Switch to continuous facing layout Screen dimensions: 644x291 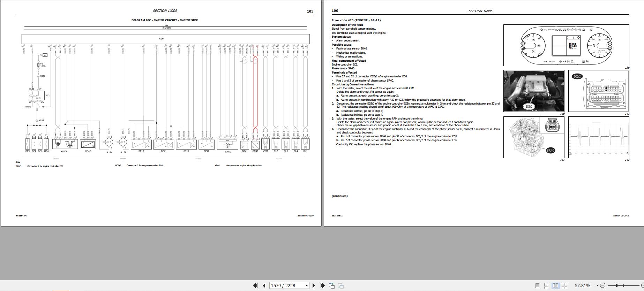point(565,286)
